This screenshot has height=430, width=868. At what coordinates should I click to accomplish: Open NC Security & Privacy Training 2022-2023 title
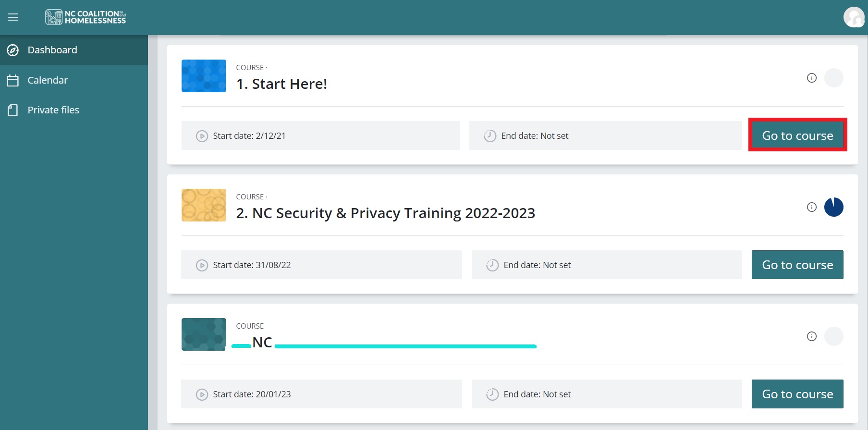click(x=385, y=213)
